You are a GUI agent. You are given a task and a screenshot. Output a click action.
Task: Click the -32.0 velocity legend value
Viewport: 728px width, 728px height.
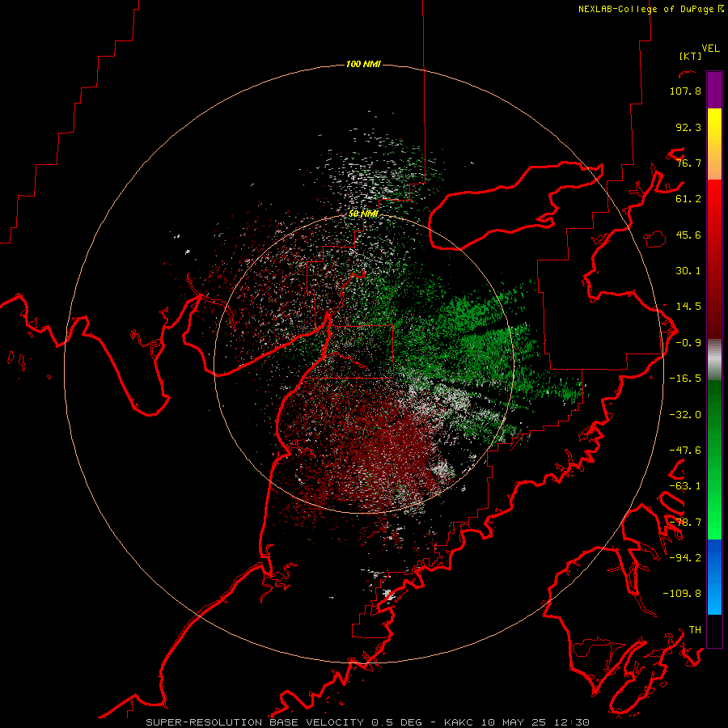[685, 415]
